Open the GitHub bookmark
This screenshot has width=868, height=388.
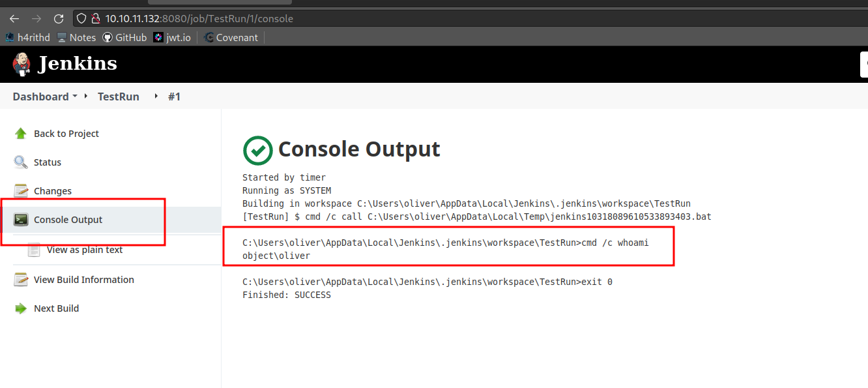(124, 38)
